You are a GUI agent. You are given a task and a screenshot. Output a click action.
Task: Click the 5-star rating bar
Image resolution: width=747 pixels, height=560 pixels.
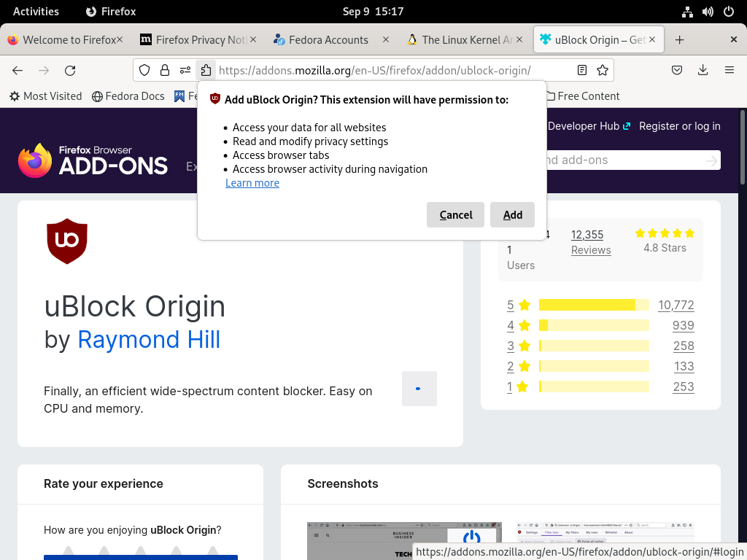594,305
